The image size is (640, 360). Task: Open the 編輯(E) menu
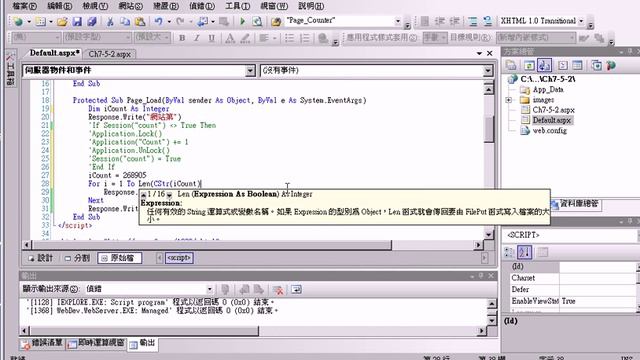pos(60,6)
